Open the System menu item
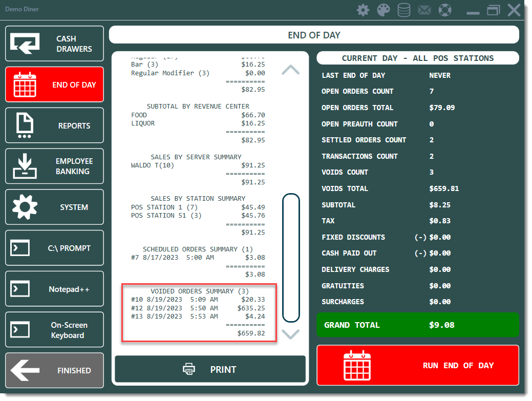This screenshot has width=532, height=401. click(x=54, y=207)
